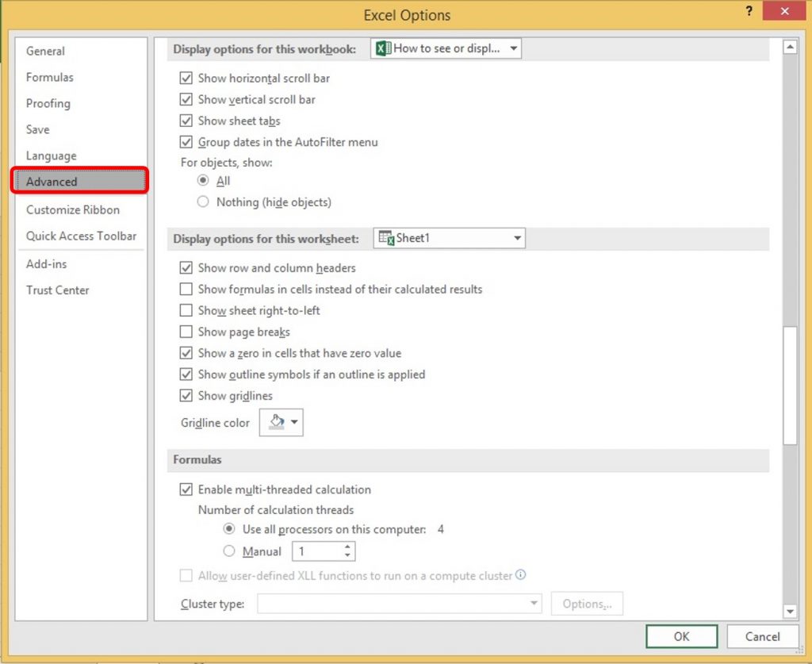Enable Show formulas in cells checkbox

tap(186, 289)
